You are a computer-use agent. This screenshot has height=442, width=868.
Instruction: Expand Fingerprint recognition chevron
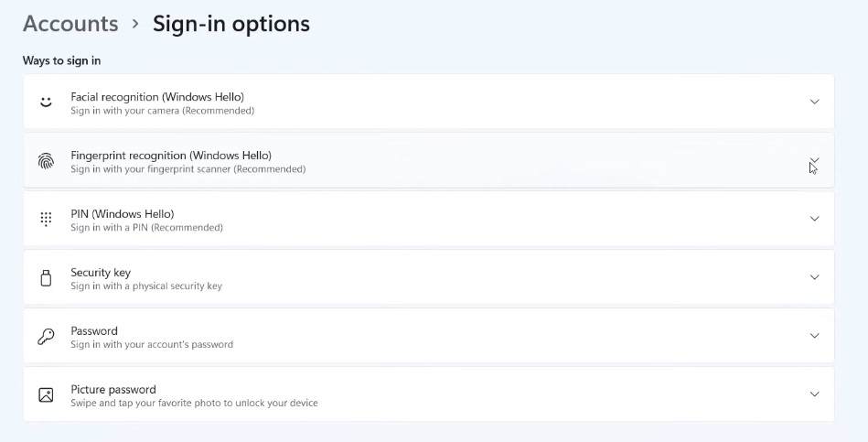pyautogui.click(x=814, y=161)
